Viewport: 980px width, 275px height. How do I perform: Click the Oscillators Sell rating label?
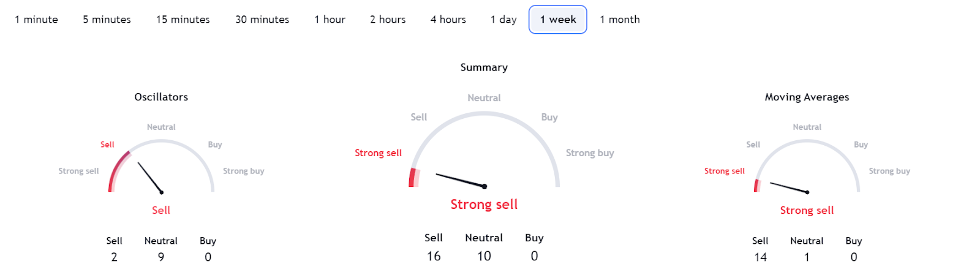point(161,210)
